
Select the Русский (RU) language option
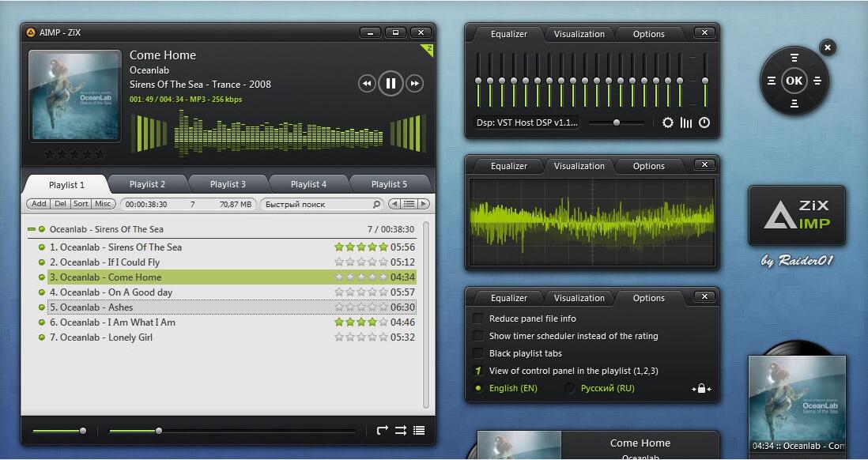[x=570, y=388]
